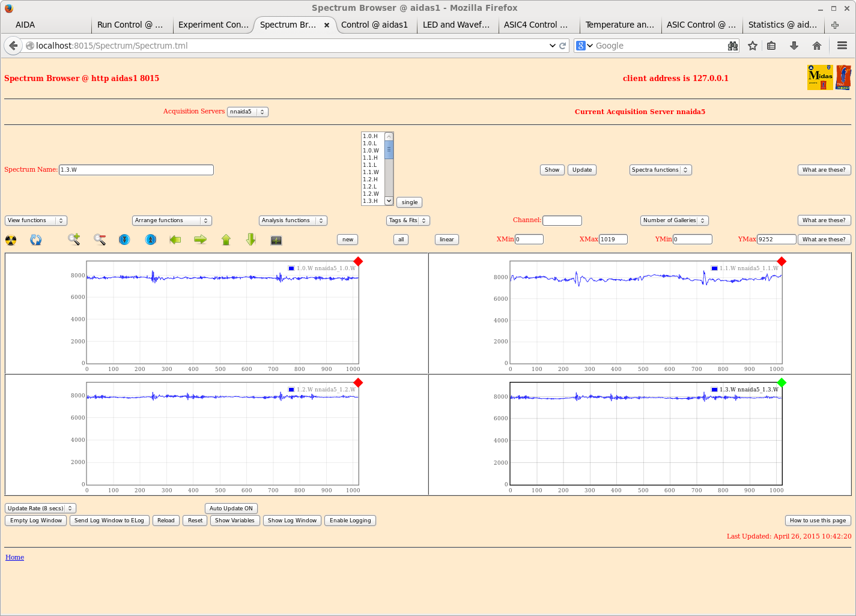Click the single button
Viewport: 856px width, 616px height.
pos(410,202)
